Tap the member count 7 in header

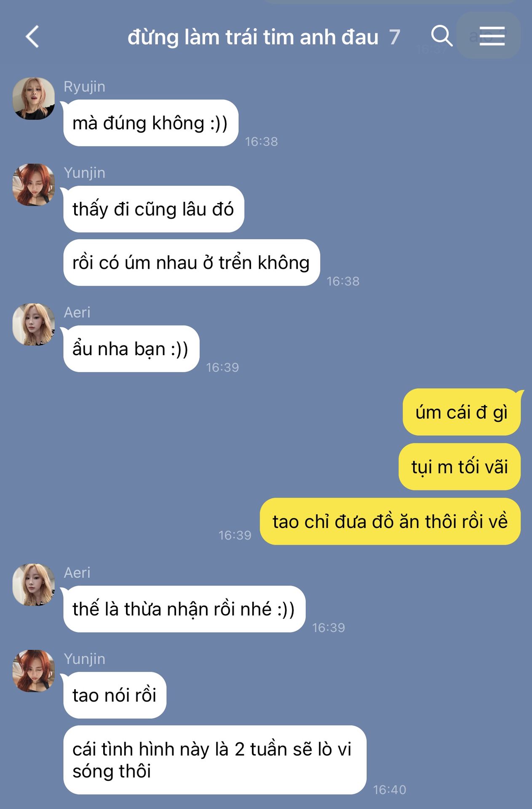[394, 37]
